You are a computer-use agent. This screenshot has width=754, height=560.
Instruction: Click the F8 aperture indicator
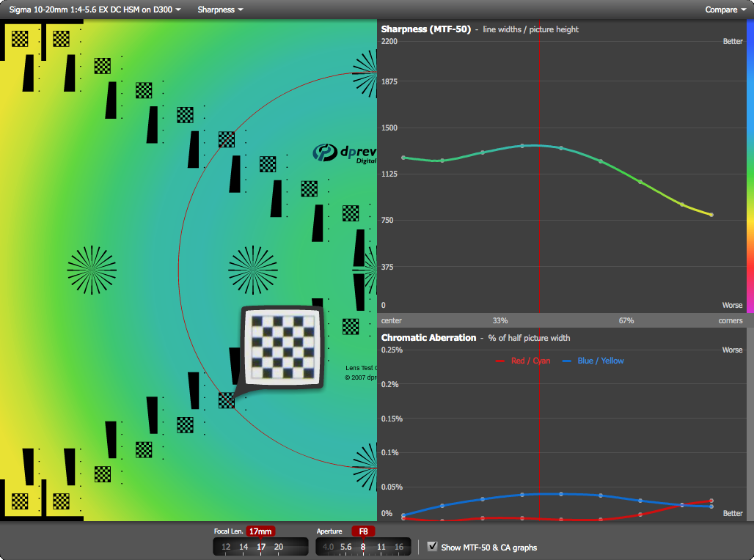(363, 531)
